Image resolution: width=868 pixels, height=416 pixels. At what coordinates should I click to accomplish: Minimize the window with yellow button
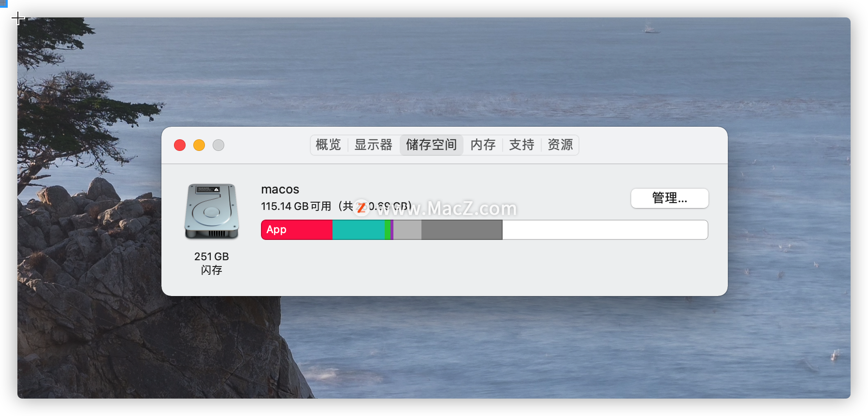coord(199,145)
